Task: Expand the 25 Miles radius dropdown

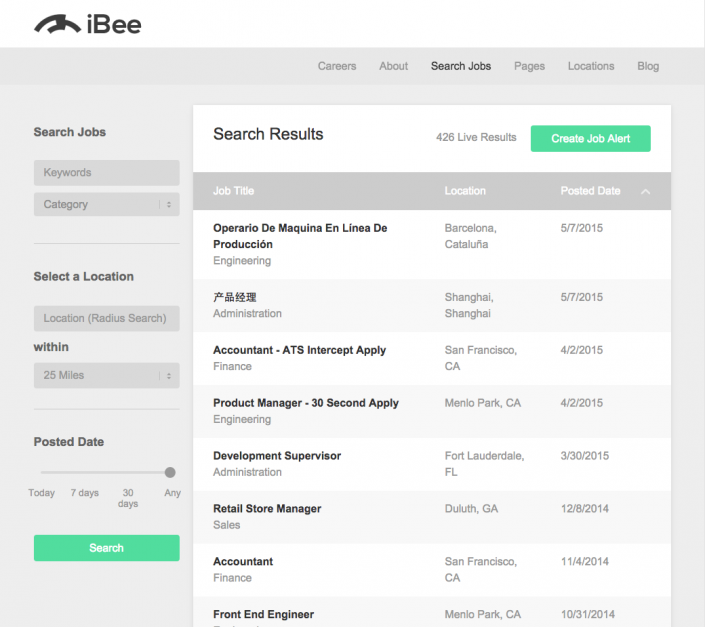Action: tap(106, 375)
